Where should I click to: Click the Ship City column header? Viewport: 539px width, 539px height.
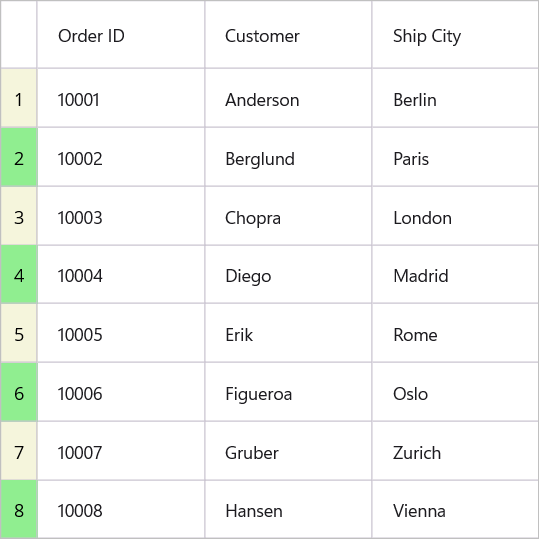tap(455, 34)
